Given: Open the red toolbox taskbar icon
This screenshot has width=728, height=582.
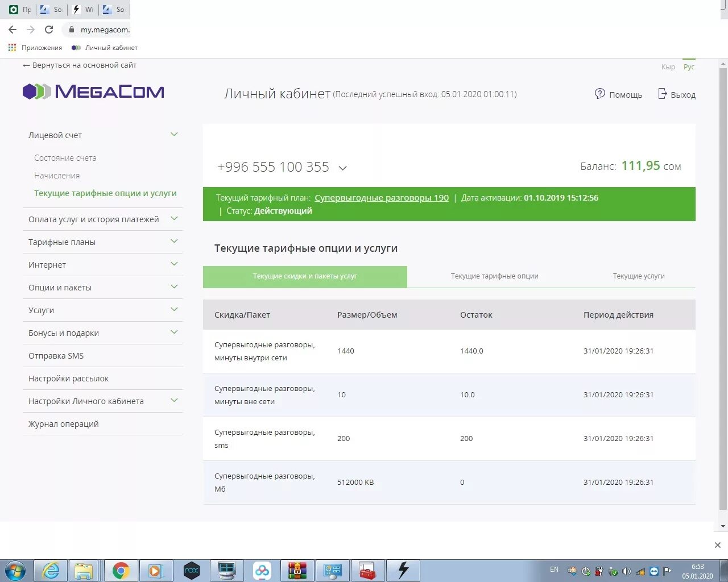Looking at the screenshot, I should pos(367,571).
